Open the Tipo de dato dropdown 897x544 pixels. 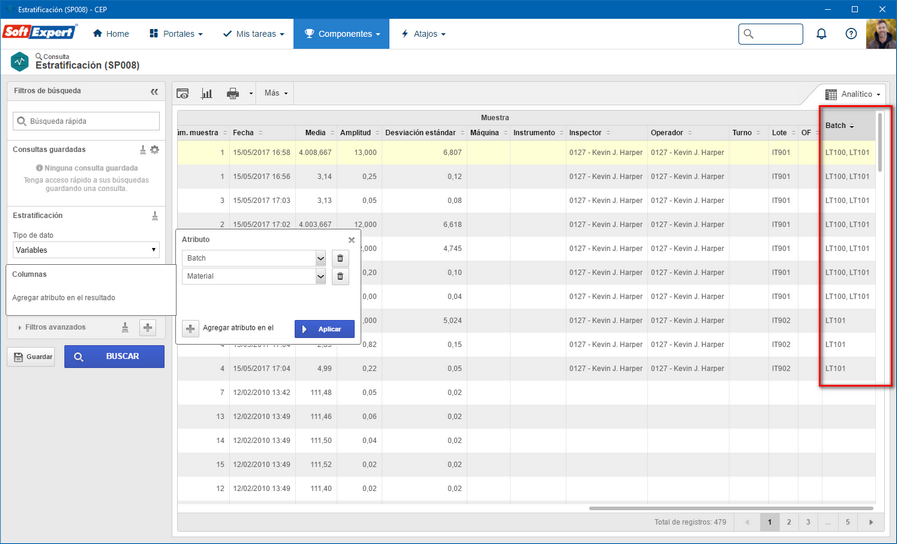(86, 250)
